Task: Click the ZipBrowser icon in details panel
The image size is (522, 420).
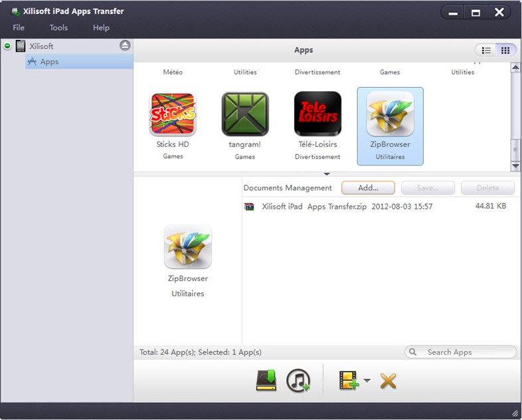Action: pos(188,247)
